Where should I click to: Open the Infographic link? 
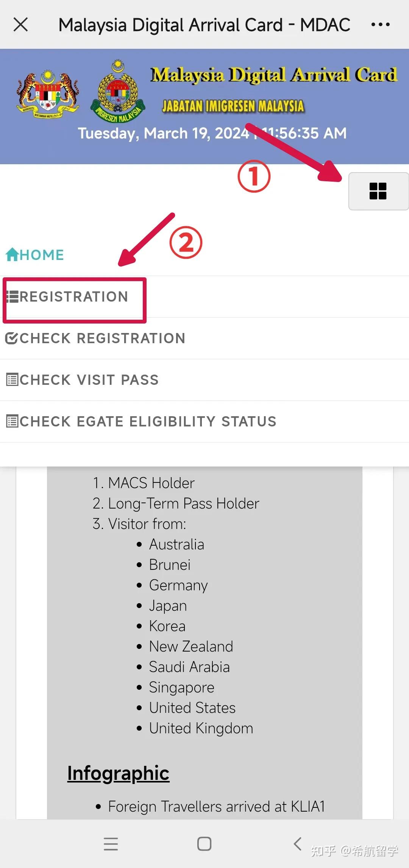click(x=118, y=773)
